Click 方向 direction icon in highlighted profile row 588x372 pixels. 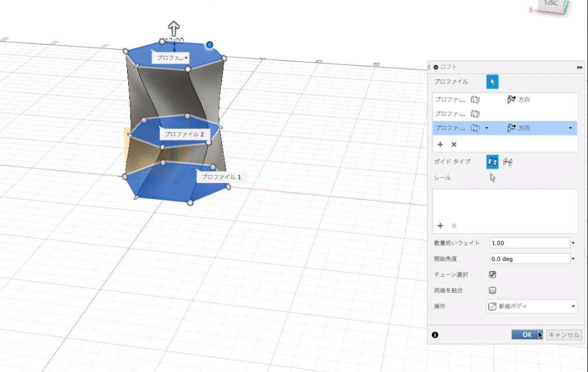[511, 128]
